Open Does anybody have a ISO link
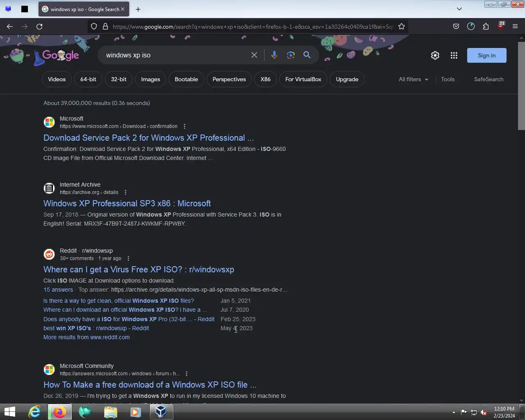The image size is (525, 420). tap(129, 319)
